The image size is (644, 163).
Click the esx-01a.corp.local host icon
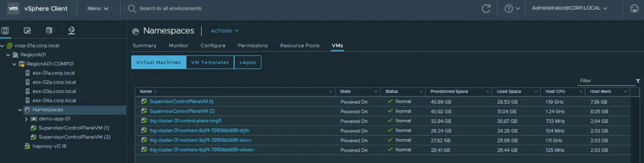coord(27,73)
